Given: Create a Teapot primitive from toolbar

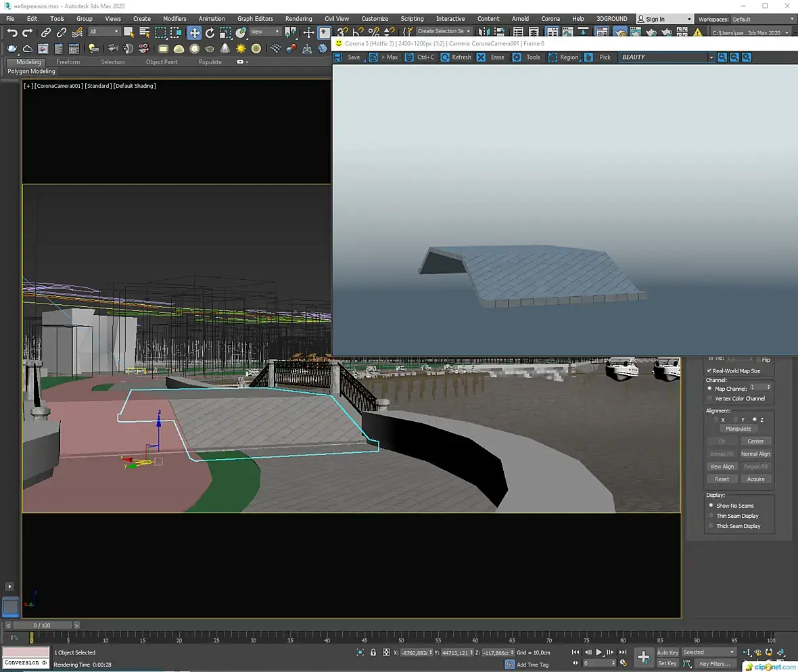Looking at the screenshot, I should (x=210, y=49).
